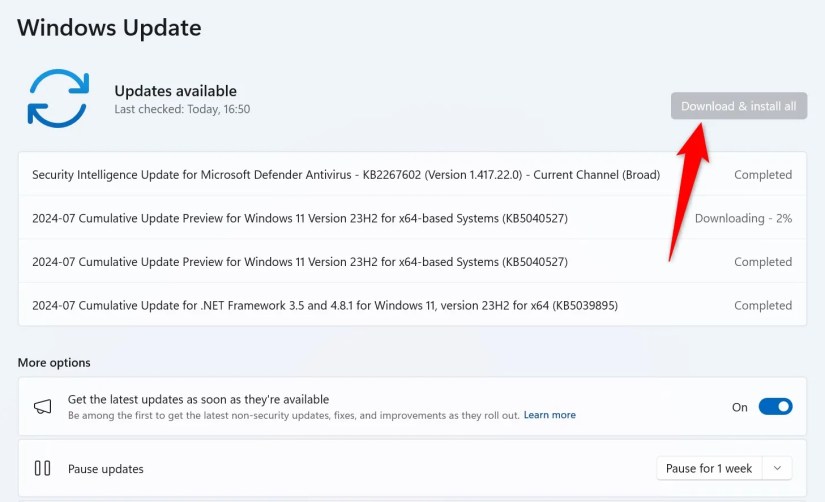Click the Windows Update page heading

110,27
